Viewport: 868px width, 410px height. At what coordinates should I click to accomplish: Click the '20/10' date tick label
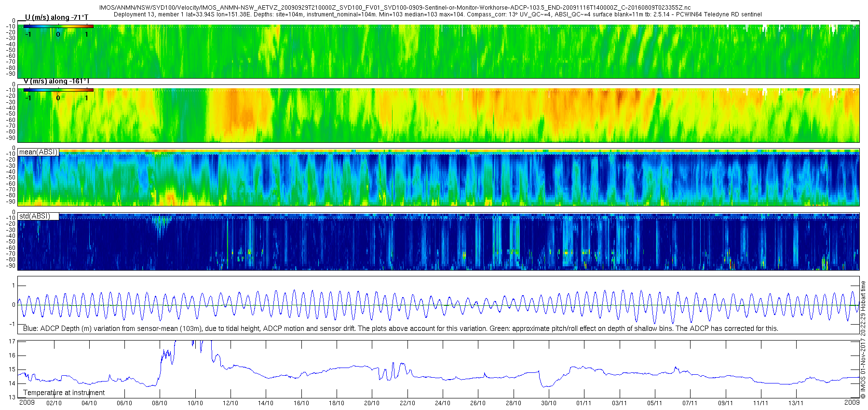pos(372,403)
